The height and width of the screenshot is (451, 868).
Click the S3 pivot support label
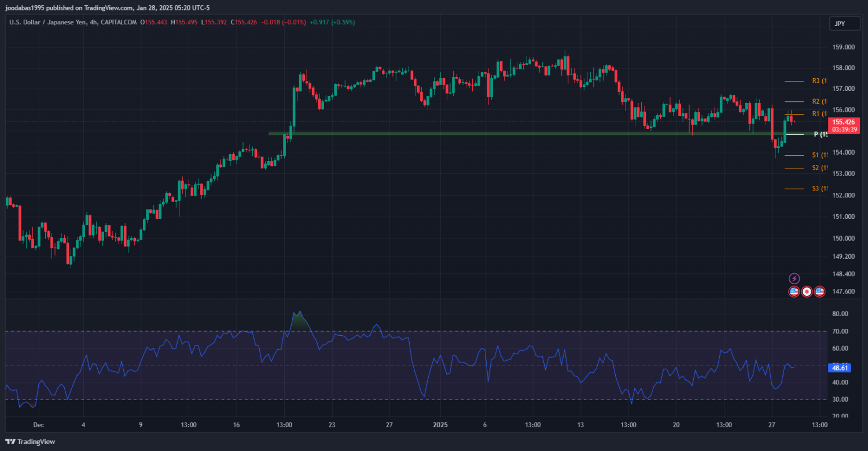819,189
